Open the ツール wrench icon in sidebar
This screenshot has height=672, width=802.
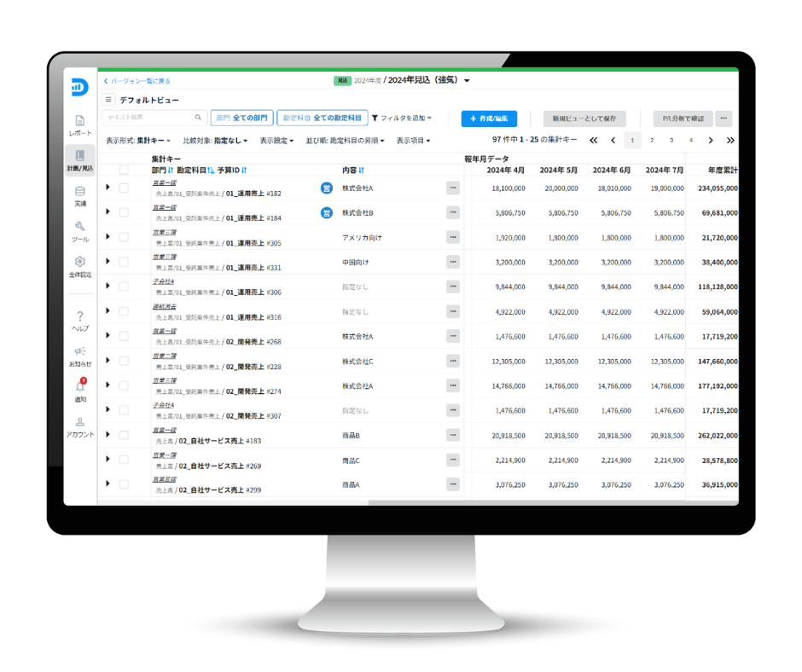(x=80, y=230)
